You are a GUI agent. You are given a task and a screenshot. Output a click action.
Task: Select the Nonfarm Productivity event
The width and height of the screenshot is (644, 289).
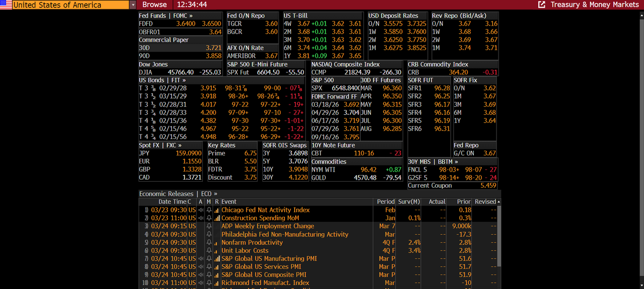(x=252, y=242)
